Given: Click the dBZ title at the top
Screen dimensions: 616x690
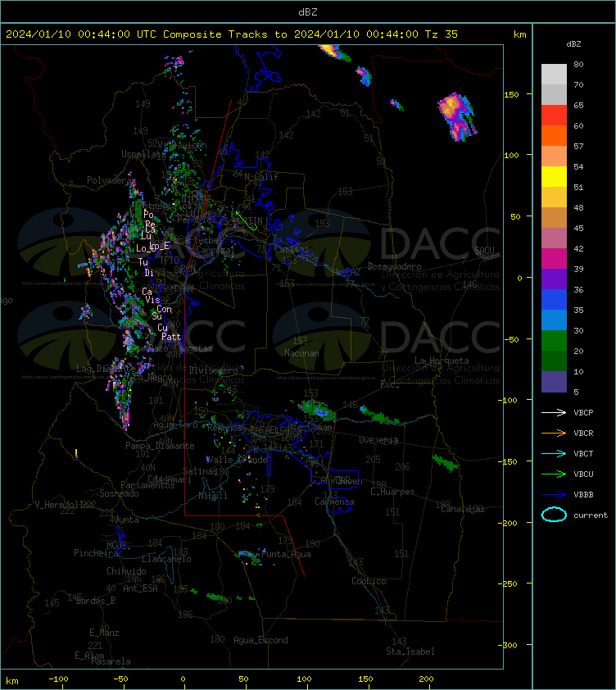Looking at the screenshot, I should [307, 12].
